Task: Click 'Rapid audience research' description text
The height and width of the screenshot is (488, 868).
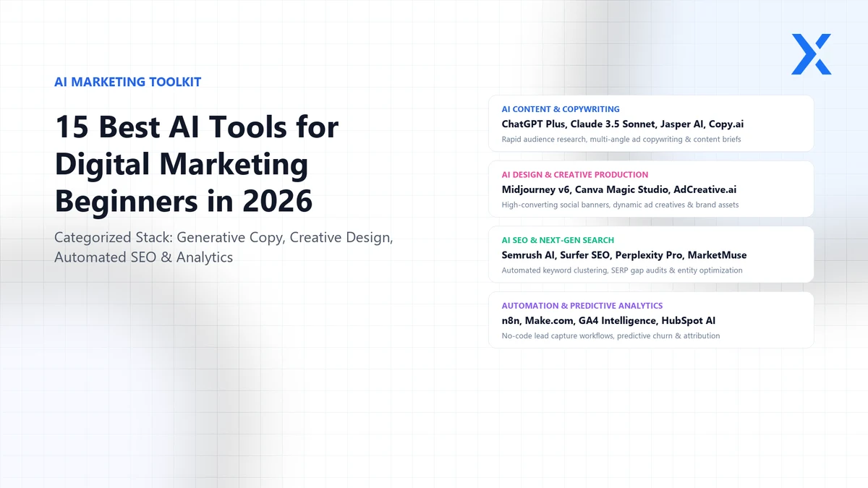Action: point(621,139)
